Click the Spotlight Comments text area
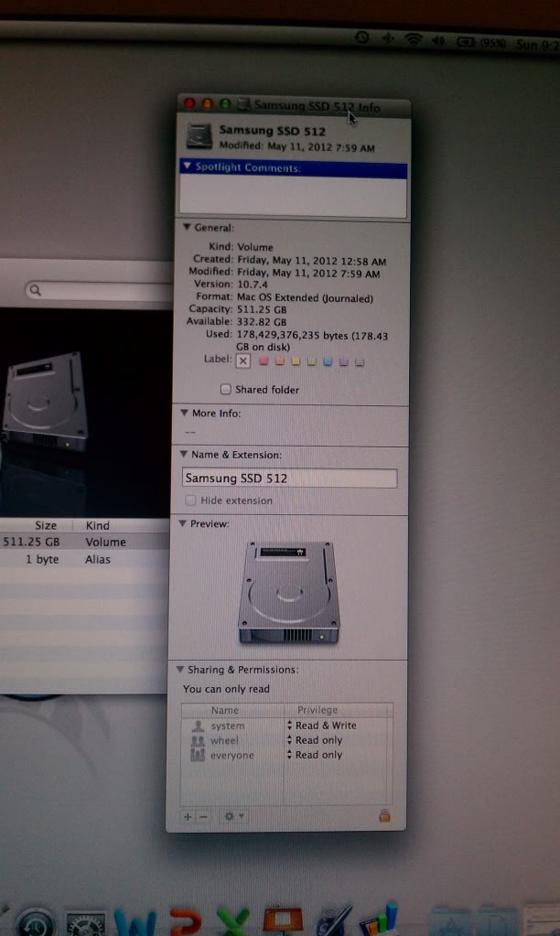Viewport: 560px width, 936px height. [293, 195]
